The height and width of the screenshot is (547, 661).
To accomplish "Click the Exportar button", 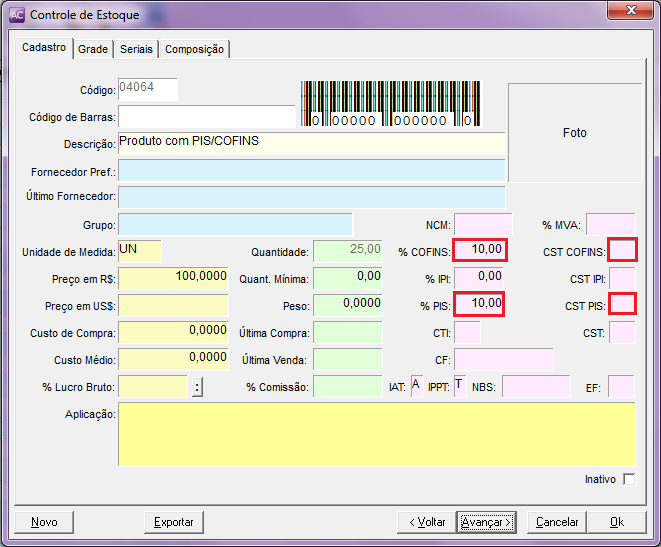I will (174, 522).
